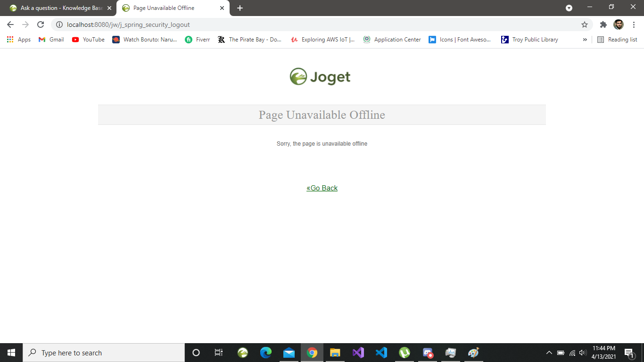
Task: Open Exploring AWS IoT bookmark
Action: pos(323,40)
